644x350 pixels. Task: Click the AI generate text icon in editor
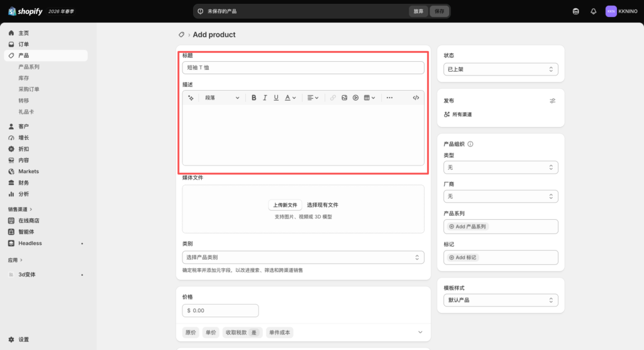[x=191, y=98]
